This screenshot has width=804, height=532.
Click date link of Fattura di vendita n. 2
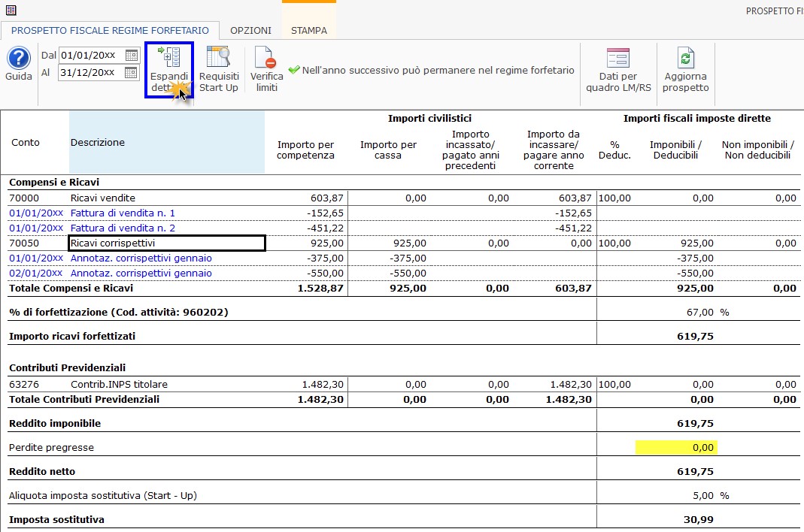[36, 228]
